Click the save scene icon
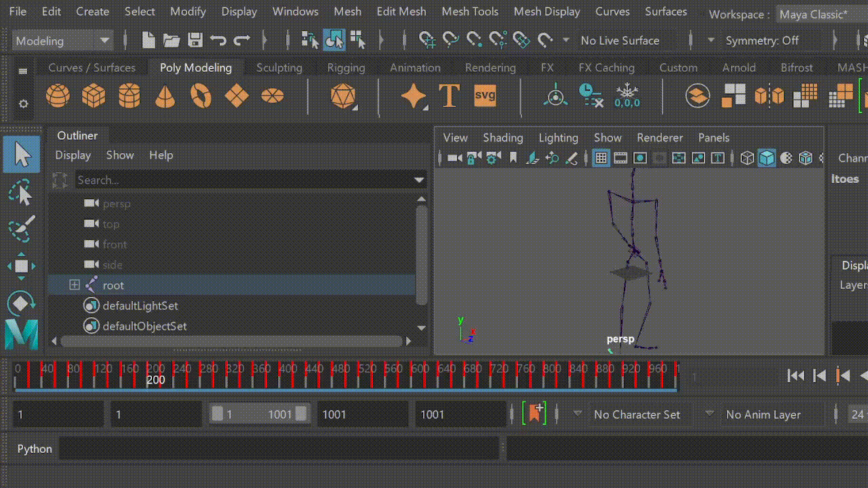This screenshot has width=868, height=488. (x=195, y=41)
